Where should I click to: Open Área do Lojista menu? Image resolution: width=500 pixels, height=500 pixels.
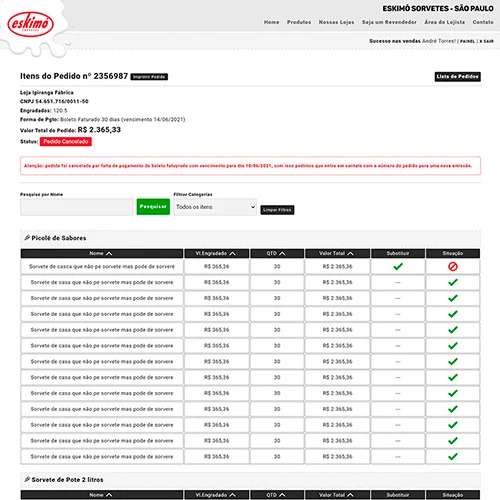(x=444, y=22)
